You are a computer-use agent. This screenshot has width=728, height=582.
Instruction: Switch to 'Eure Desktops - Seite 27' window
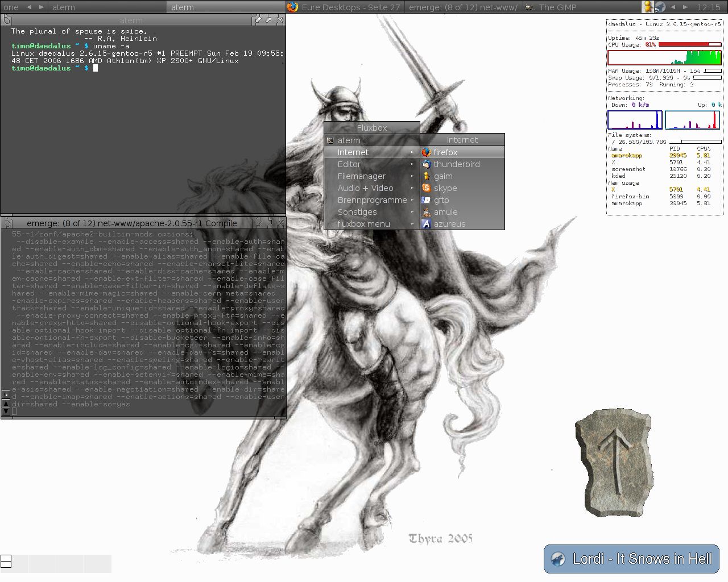tap(345, 7)
